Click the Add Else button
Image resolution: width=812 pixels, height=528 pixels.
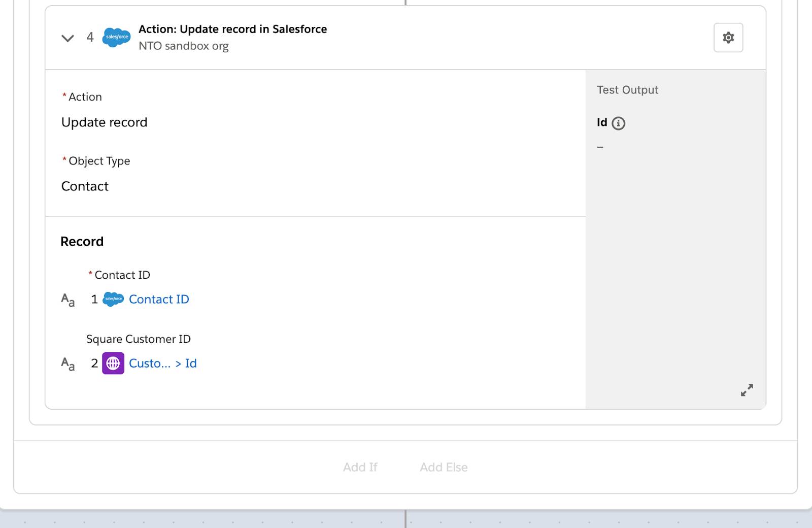pyautogui.click(x=444, y=467)
